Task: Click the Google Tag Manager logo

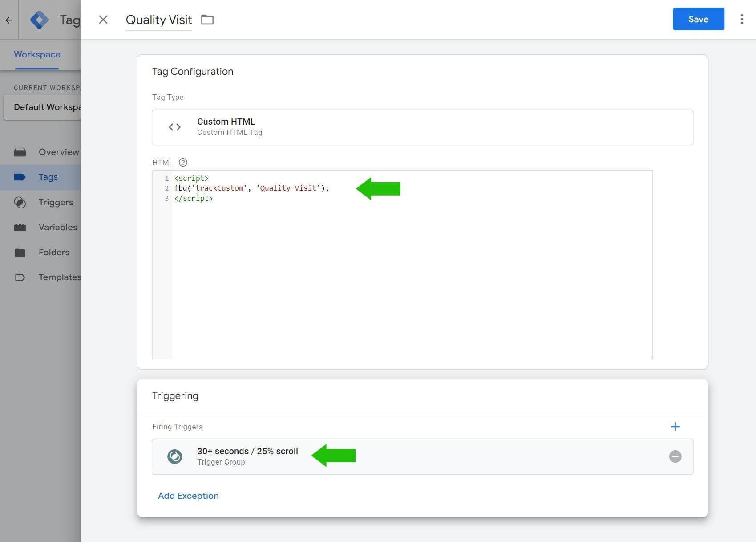Action: (40, 20)
